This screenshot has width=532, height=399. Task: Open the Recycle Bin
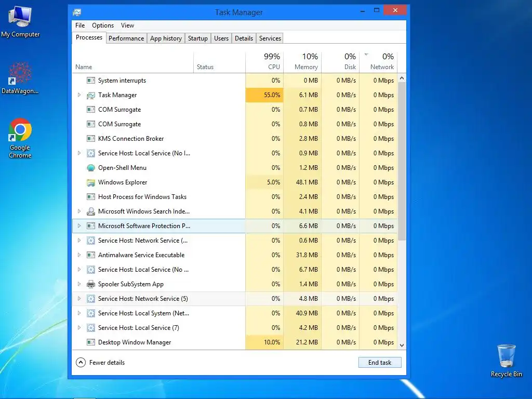[506, 361]
